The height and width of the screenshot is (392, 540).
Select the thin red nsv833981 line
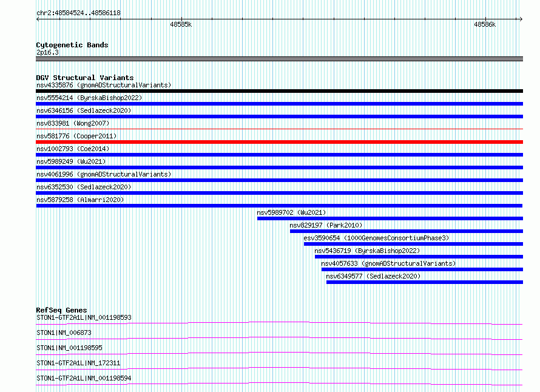[x=279, y=129]
